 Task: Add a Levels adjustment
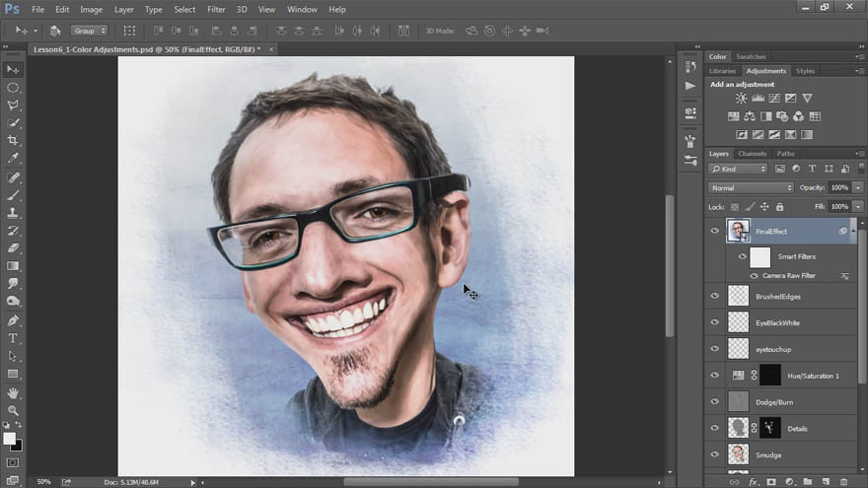click(x=758, y=98)
